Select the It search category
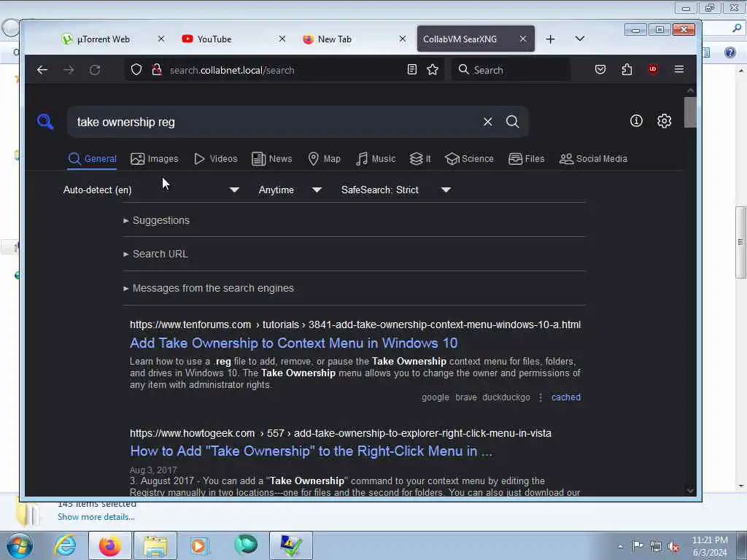The height and width of the screenshot is (560, 747). coord(420,158)
